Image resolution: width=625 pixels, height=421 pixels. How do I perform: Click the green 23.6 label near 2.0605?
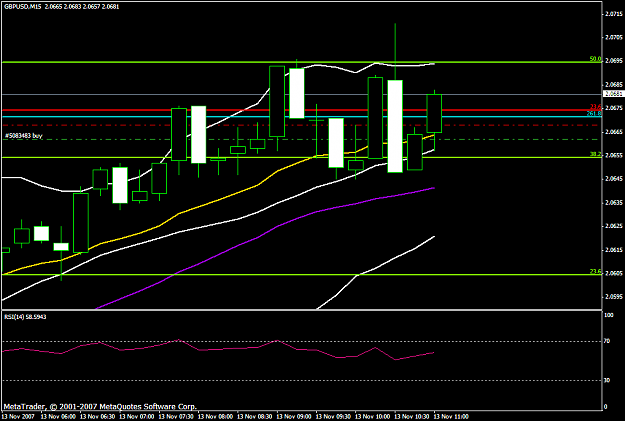(x=596, y=271)
